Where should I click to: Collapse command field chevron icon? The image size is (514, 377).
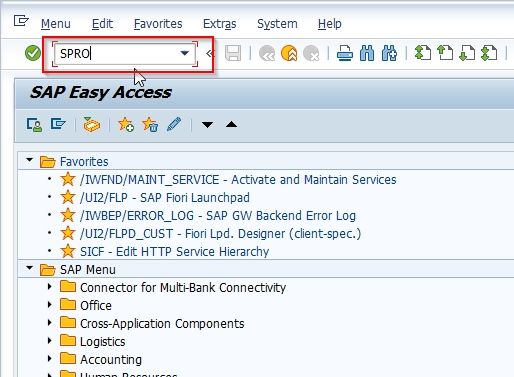pos(209,53)
